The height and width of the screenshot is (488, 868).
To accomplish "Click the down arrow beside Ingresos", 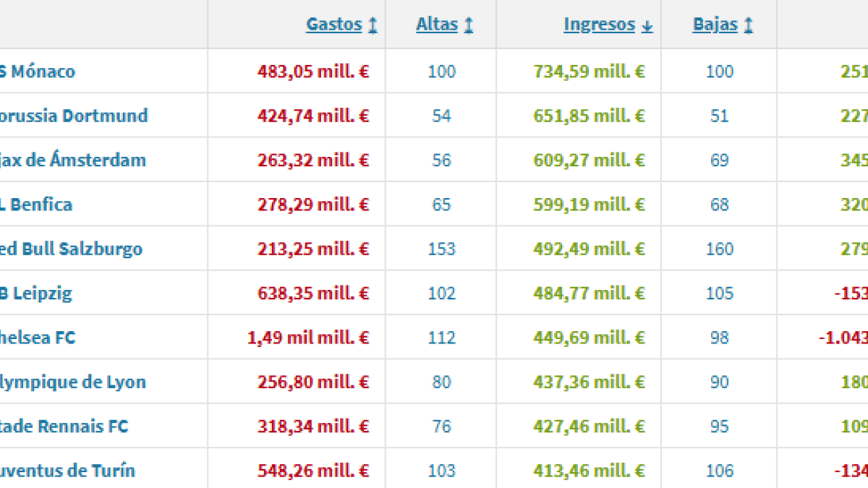I will tap(647, 25).
